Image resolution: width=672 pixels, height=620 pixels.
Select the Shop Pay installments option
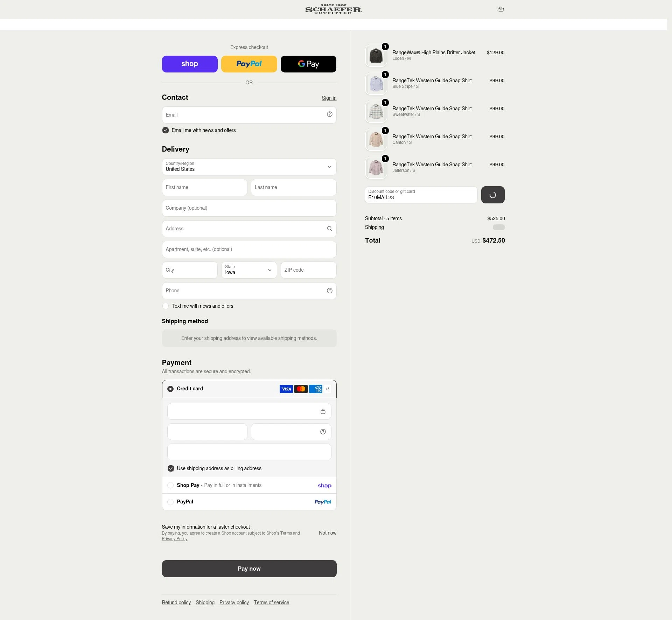249,485
